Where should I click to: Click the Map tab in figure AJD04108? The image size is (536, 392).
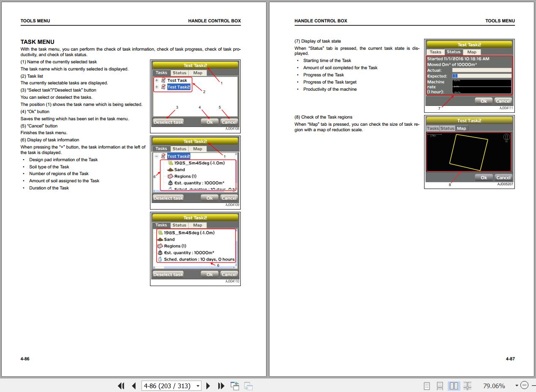point(198,73)
